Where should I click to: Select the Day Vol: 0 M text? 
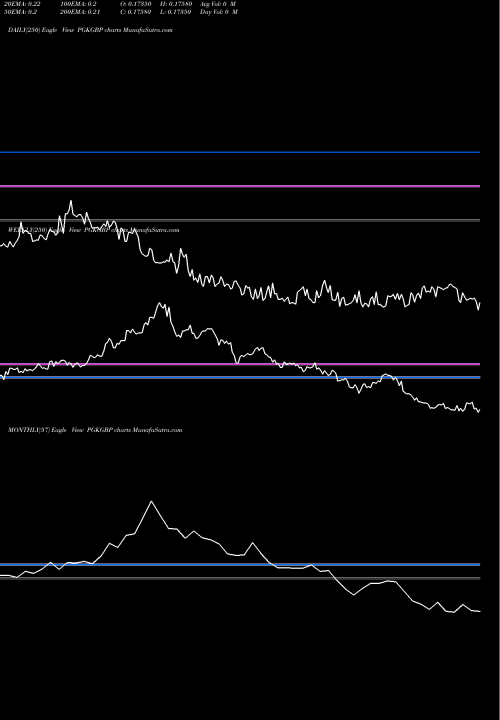pos(219,12)
